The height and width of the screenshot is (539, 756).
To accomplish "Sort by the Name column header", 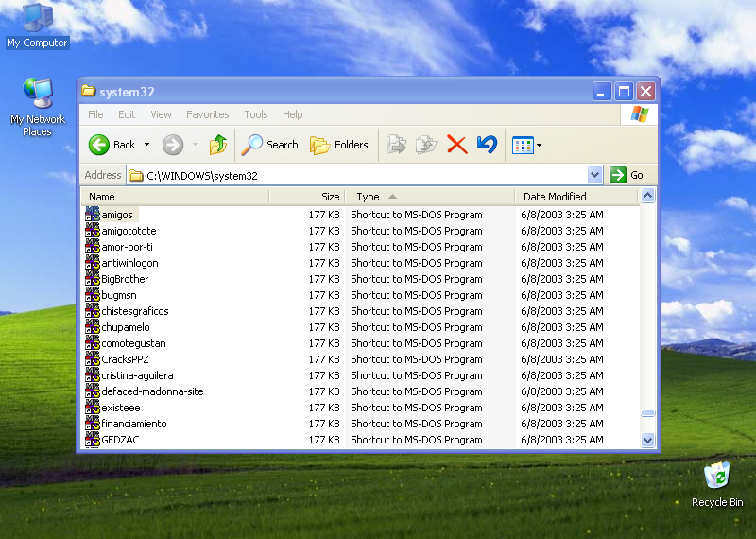I will coord(175,197).
